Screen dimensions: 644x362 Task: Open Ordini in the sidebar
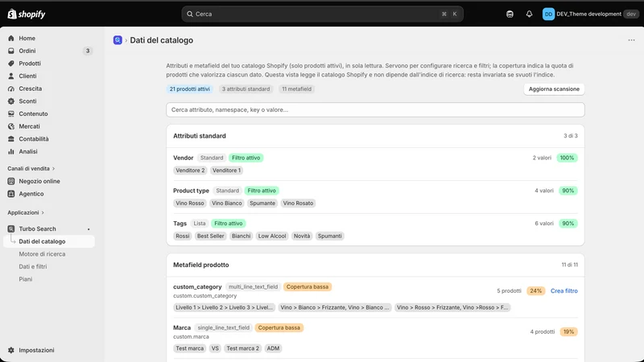pyautogui.click(x=27, y=51)
